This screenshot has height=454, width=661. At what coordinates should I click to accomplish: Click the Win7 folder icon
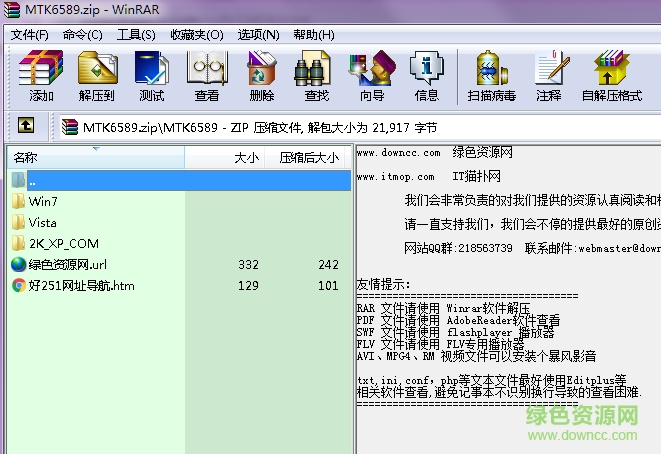coord(18,201)
